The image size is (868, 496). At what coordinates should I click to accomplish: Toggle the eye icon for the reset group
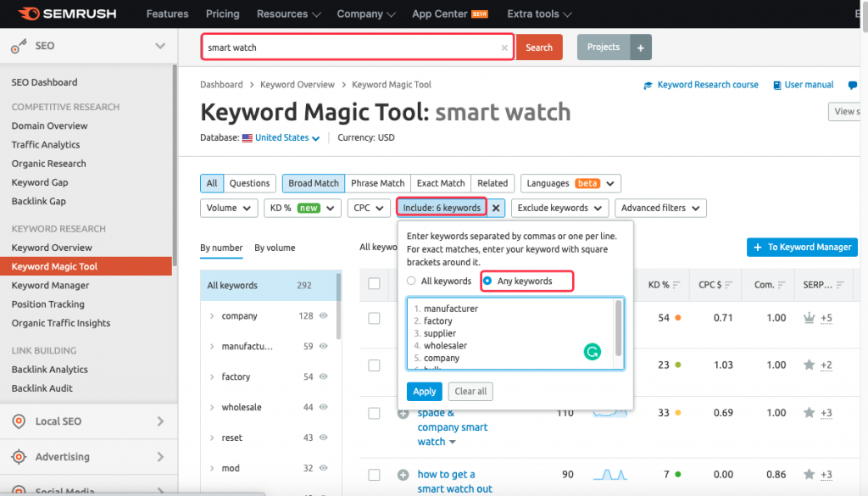[323, 437]
